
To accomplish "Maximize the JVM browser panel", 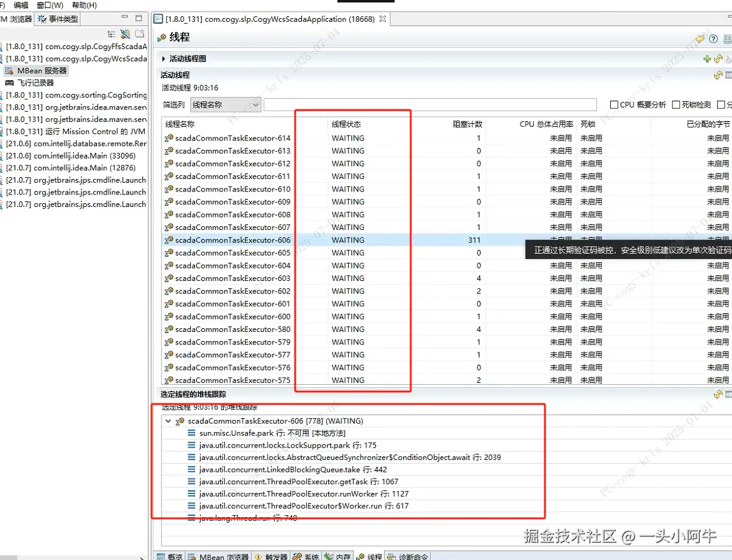I will [x=139, y=18].
